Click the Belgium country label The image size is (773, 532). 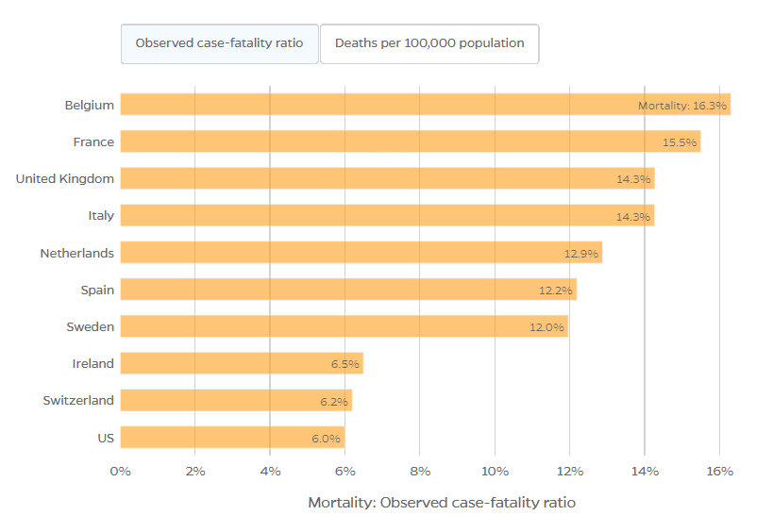tap(90, 105)
